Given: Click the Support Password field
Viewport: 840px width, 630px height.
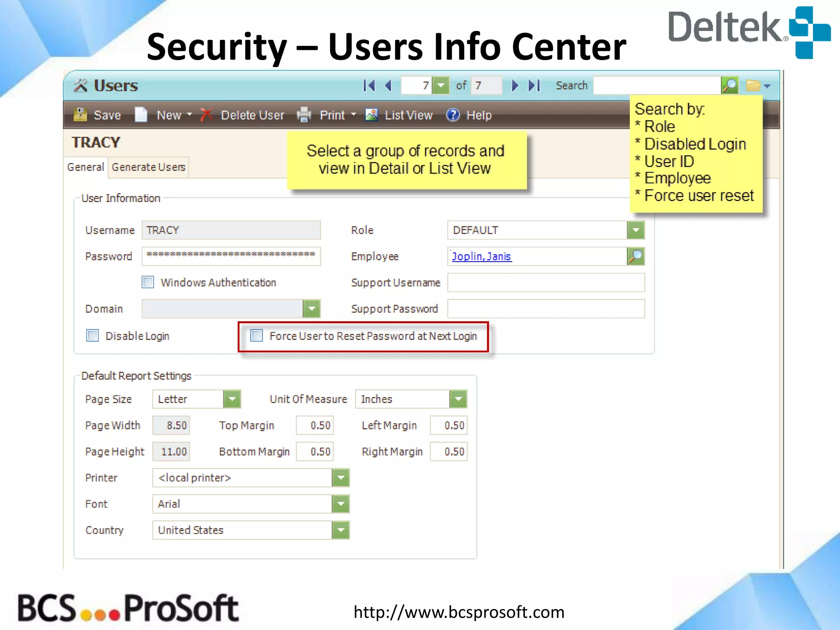Looking at the screenshot, I should click(546, 309).
